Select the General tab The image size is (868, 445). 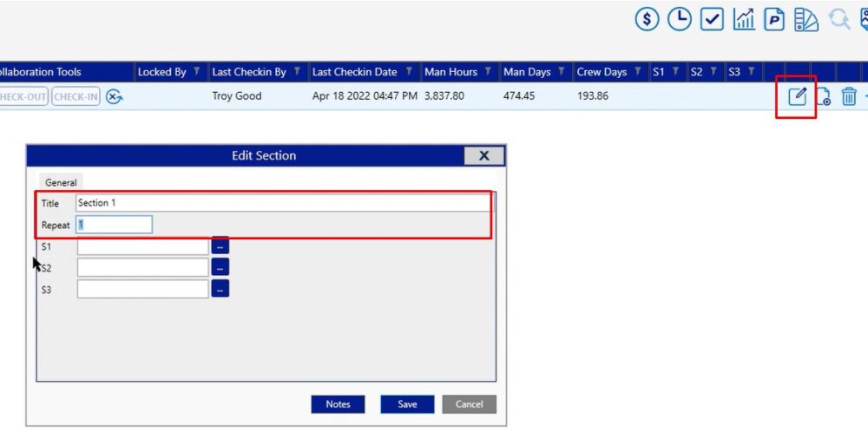click(61, 182)
